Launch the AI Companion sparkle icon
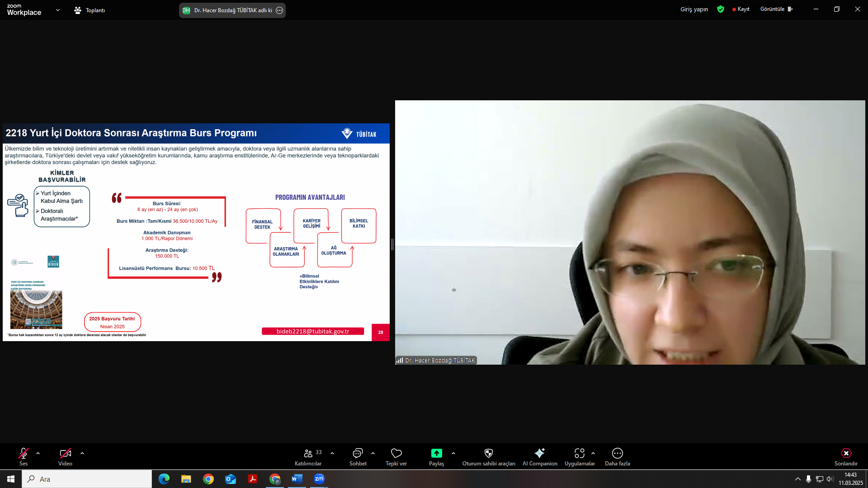The width and height of the screenshot is (868, 488). [x=539, y=453]
